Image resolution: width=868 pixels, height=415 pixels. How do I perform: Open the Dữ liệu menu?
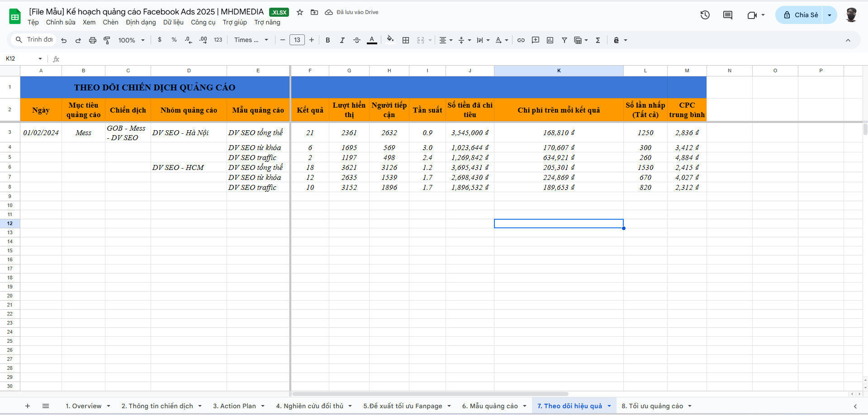click(173, 22)
